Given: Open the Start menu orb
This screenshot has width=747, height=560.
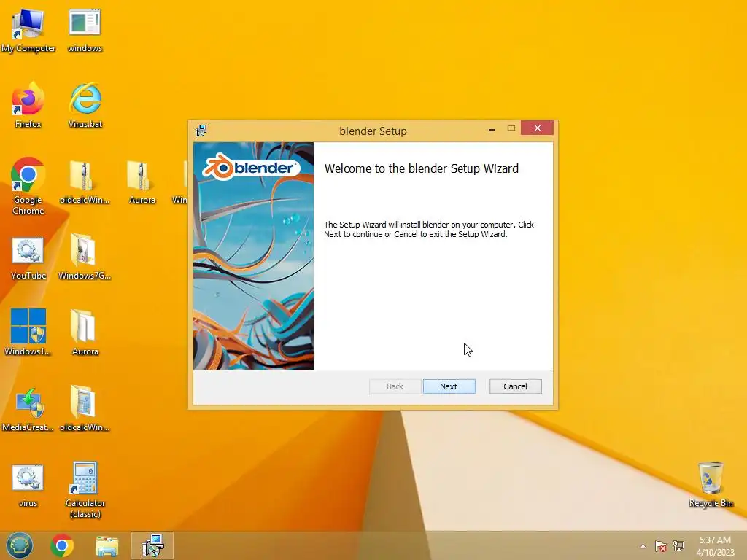Looking at the screenshot, I should 20,545.
